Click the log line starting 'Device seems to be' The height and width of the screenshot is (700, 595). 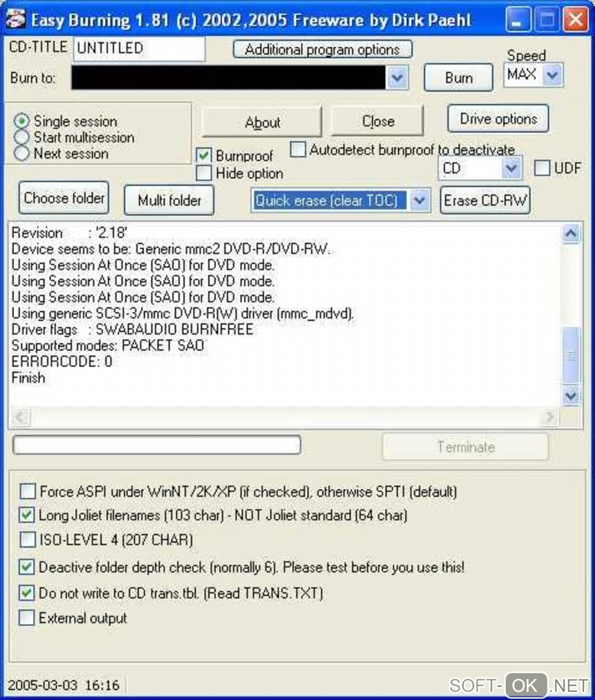[171, 249]
